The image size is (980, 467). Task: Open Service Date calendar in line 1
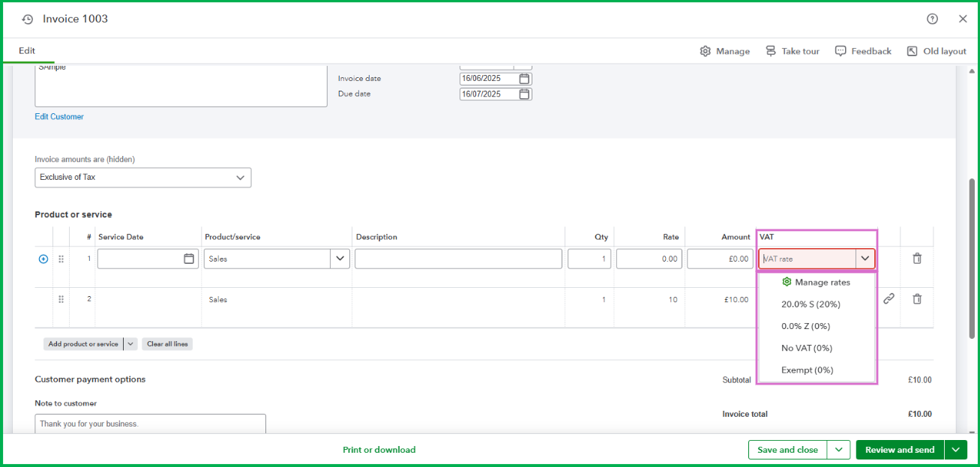coord(189,259)
